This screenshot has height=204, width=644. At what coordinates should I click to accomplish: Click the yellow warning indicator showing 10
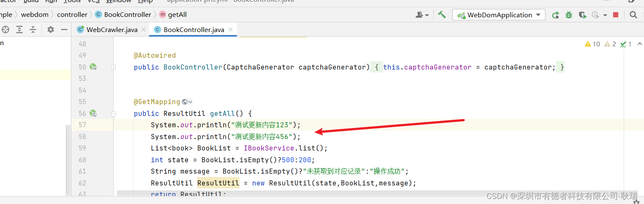coord(592,44)
